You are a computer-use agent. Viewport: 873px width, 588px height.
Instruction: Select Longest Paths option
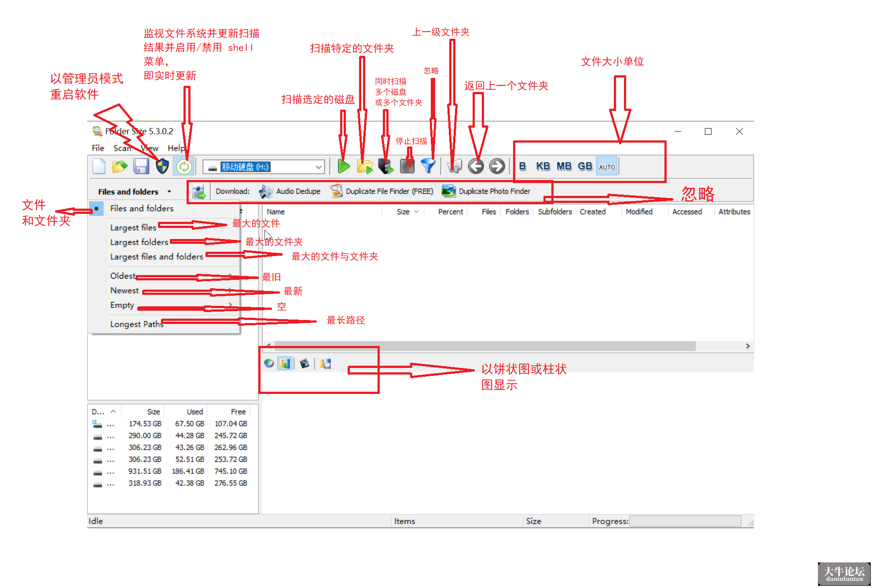(x=137, y=324)
